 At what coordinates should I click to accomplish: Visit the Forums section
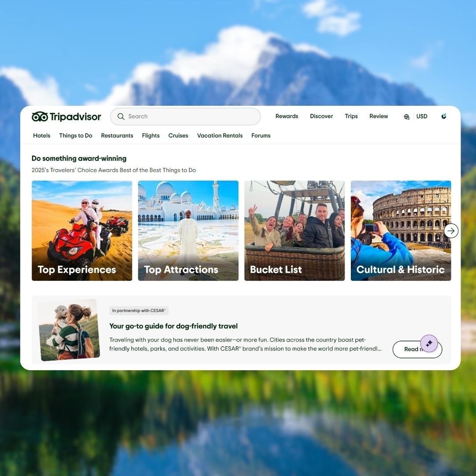(261, 136)
